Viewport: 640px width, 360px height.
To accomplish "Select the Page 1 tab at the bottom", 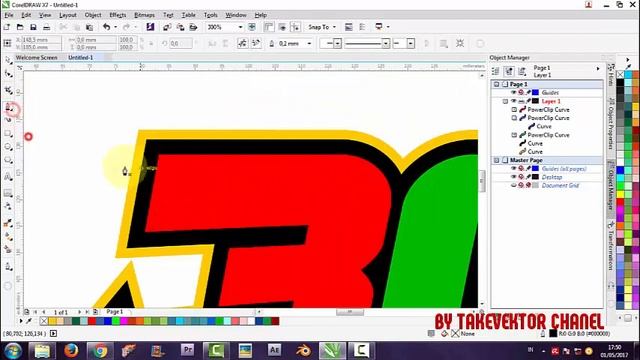I will 114,312.
